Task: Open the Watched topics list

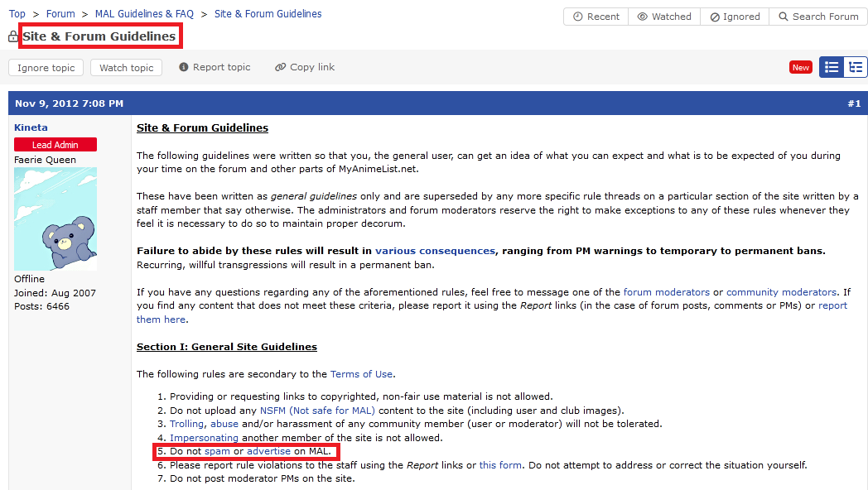Action: coord(663,17)
